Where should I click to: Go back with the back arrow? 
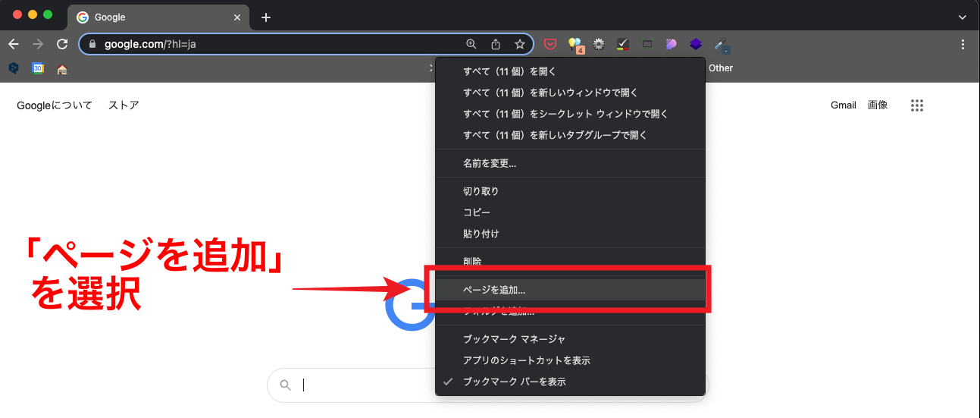coord(14,44)
